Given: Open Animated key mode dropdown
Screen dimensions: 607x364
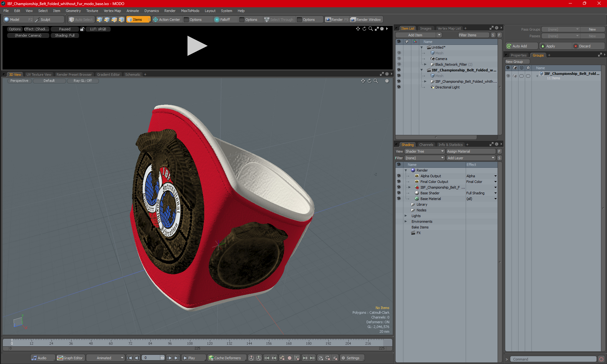Looking at the screenshot, I should click(x=106, y=358).
